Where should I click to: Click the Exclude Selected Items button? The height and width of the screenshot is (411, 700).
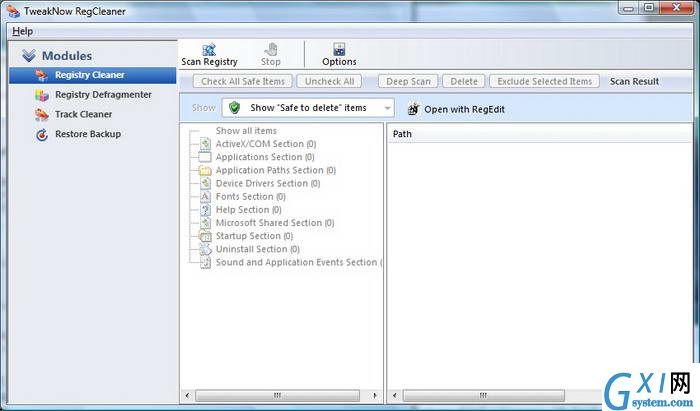pos(544,82)
